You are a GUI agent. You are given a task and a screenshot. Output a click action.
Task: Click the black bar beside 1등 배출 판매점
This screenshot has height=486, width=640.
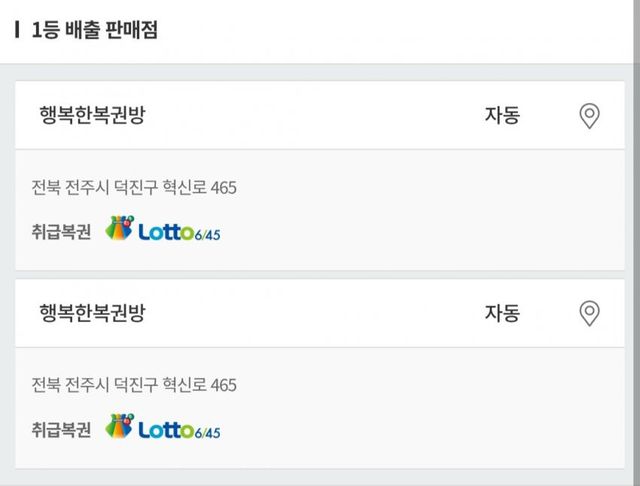point(17,30)
